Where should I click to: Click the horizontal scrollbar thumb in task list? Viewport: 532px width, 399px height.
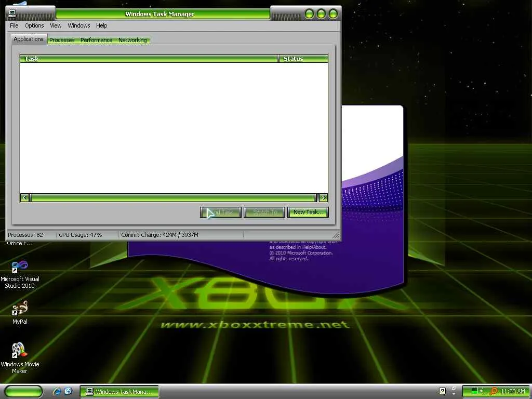[x=173, y=197]
